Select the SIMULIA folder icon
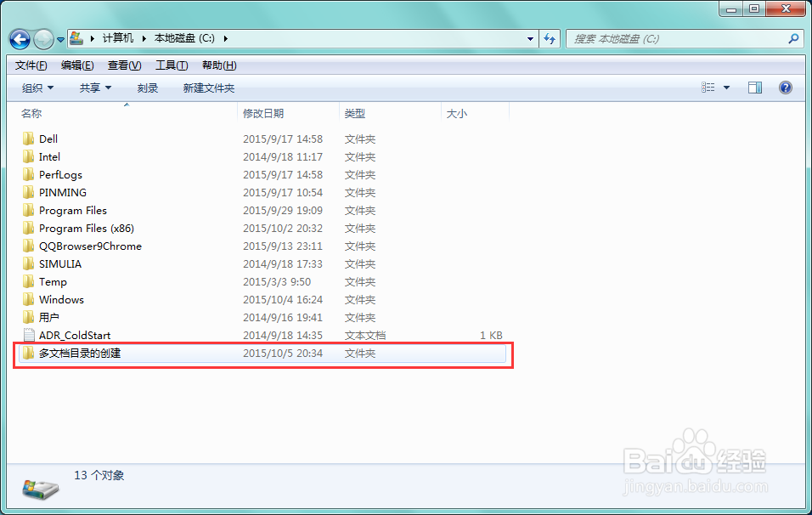The width and height of the screenshot is (812, 515). 29,263
